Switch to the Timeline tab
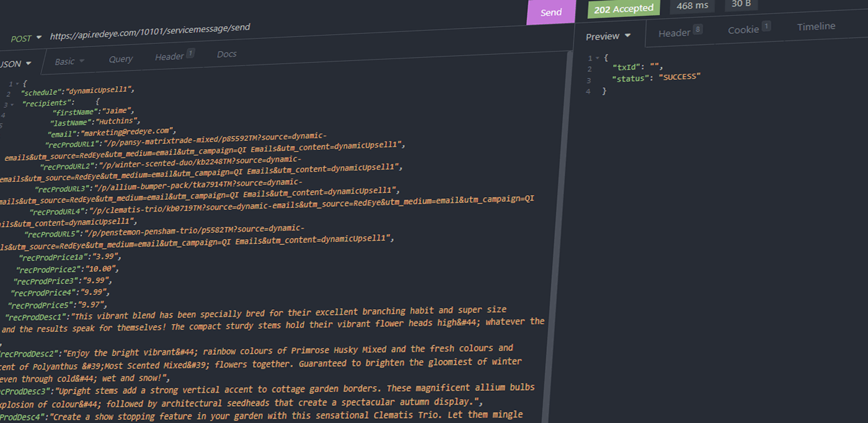Viewport: 868px width, 423px height. [816, 26]
